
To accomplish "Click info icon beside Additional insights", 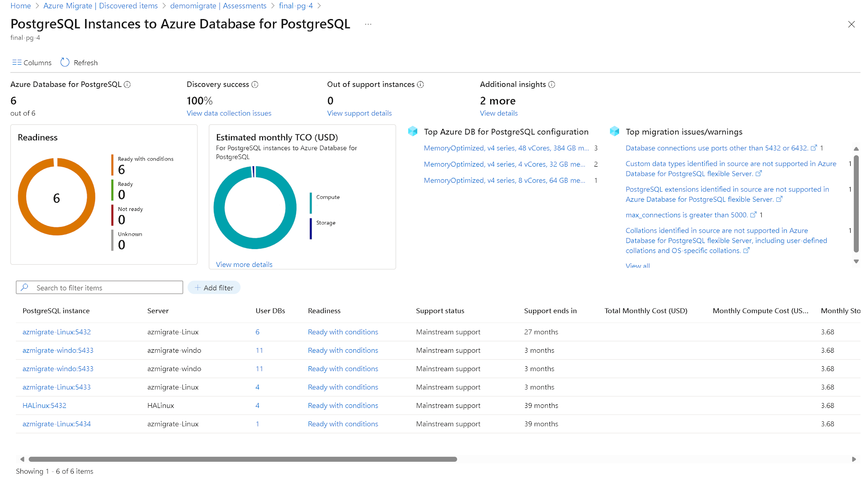I will pos(552,85).
